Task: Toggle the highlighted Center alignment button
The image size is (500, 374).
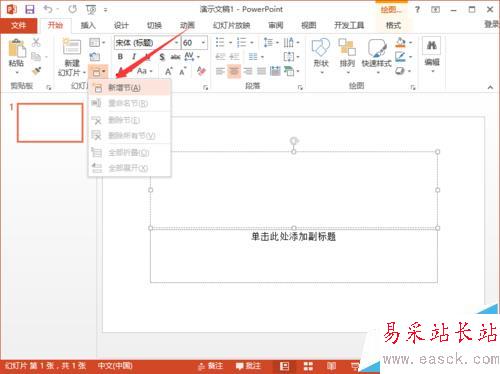Action: 234,71
